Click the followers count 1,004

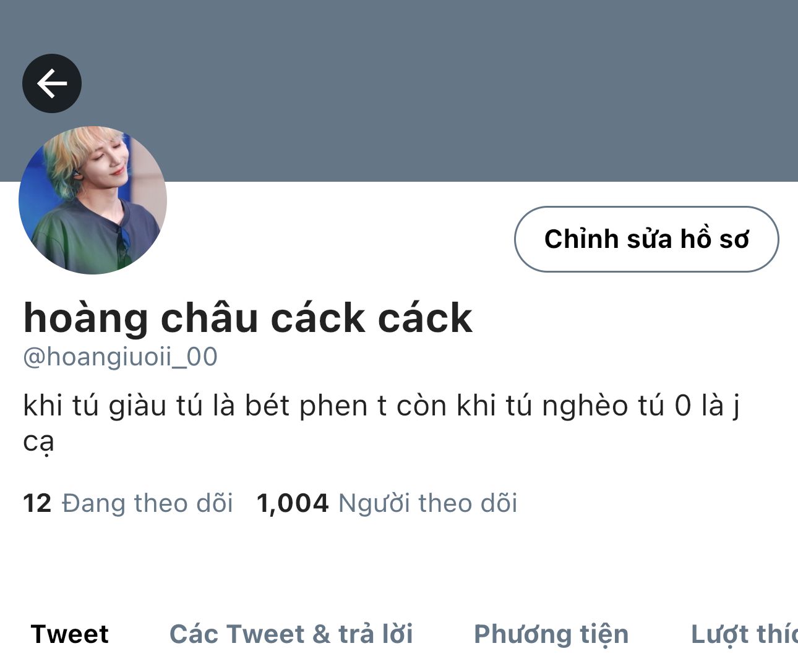293,503
